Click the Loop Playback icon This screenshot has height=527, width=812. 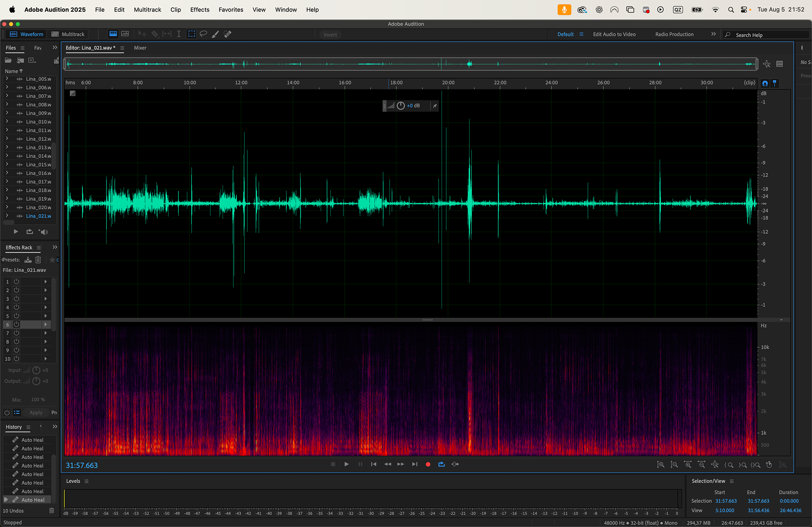tap(442, 464)
